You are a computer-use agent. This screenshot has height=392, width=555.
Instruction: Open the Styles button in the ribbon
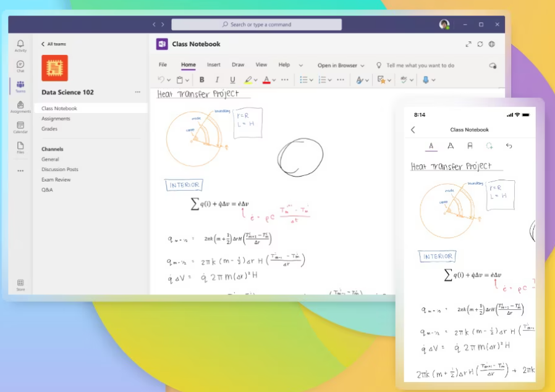coord(360,80)
